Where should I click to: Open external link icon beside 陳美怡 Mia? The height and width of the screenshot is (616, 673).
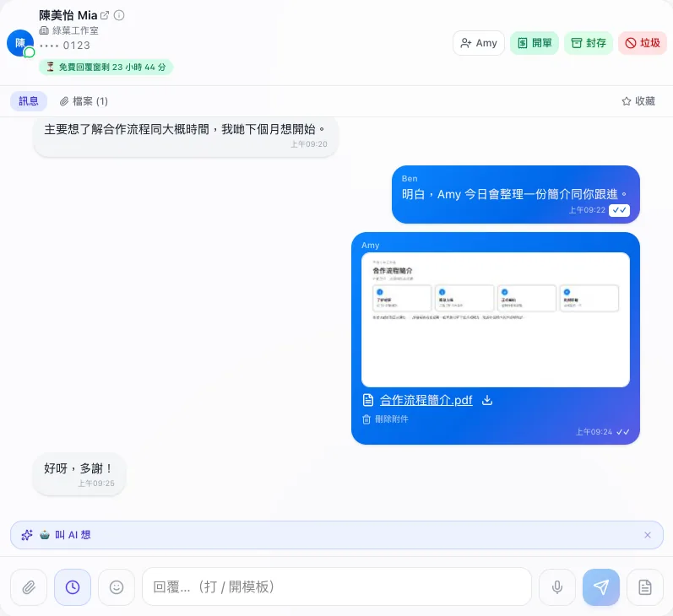tap(105, 15)
